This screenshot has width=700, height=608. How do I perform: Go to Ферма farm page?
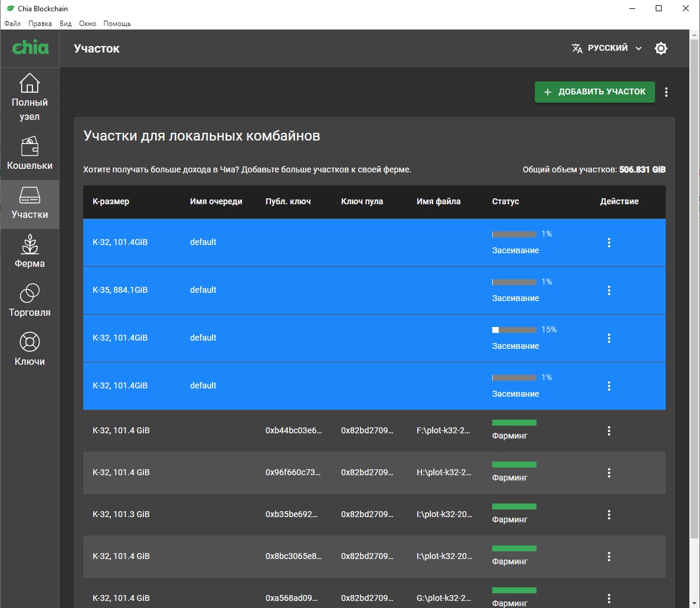point(30,253)
